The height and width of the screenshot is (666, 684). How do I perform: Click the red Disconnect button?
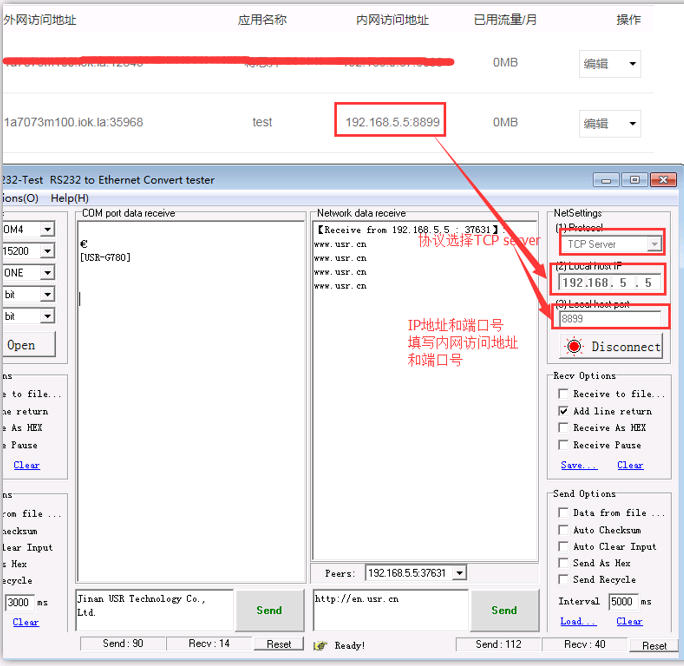(612, 346)
